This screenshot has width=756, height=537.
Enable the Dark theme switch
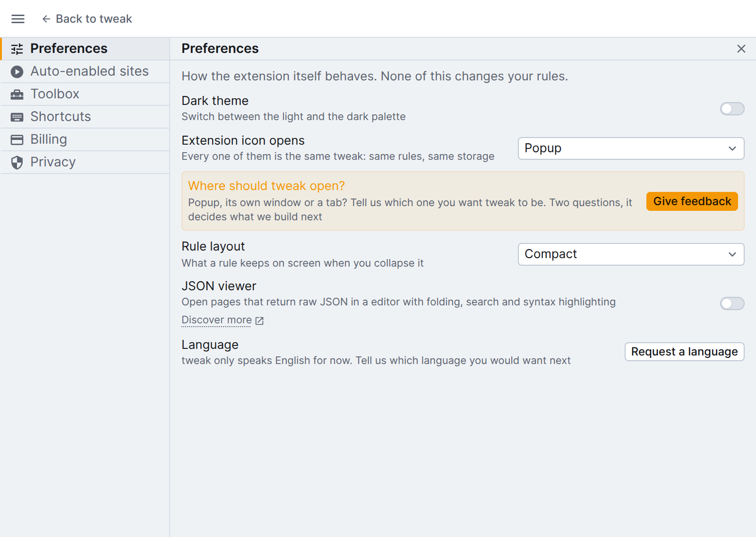tap(732, 109)
